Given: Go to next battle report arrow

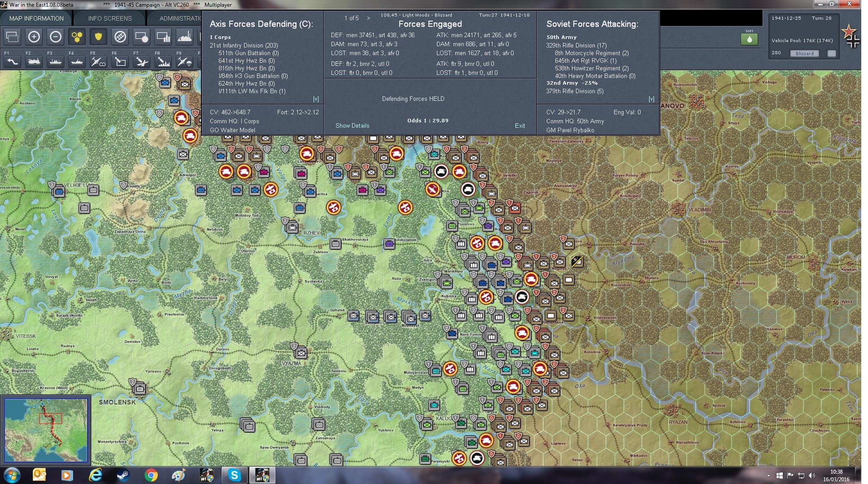Looking at the screenshot, I should pyautogui.click(x=369, y=18).
